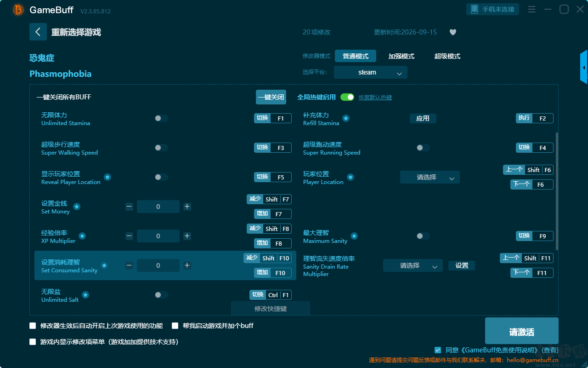The height and width of the screenshot is (368, 588).
Task: Toggle Reveal Player Location switch
Action: click(161, 177)
